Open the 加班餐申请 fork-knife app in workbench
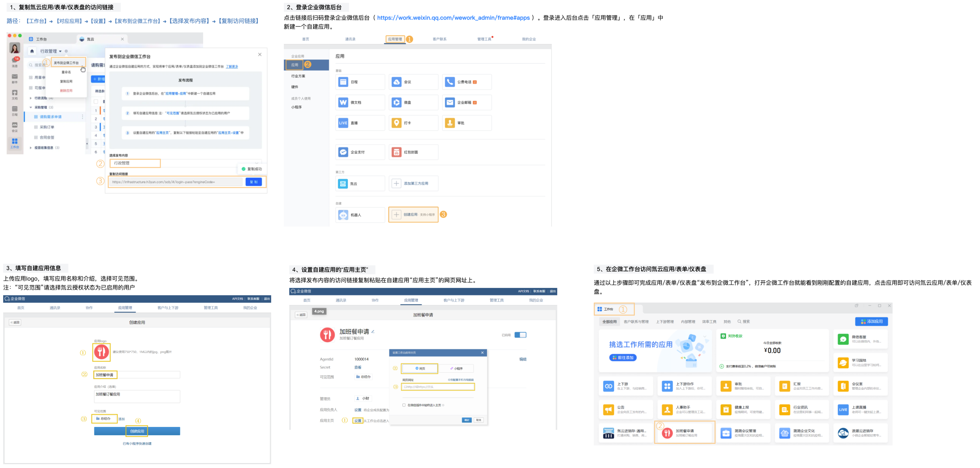The width and height of the screenshot is (980, 468). tap(667, 433)
